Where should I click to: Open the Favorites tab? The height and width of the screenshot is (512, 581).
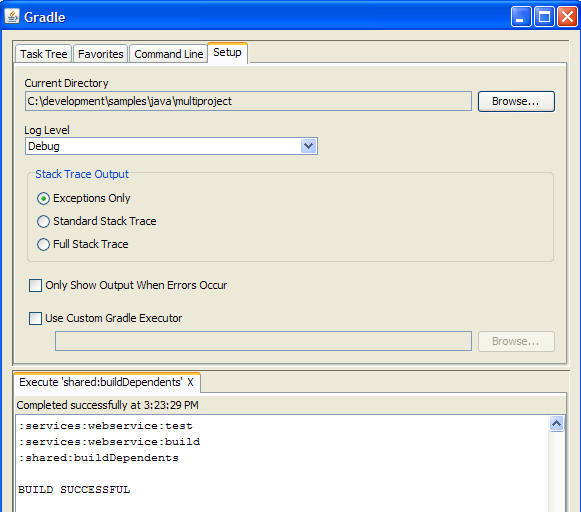point(100,54)
